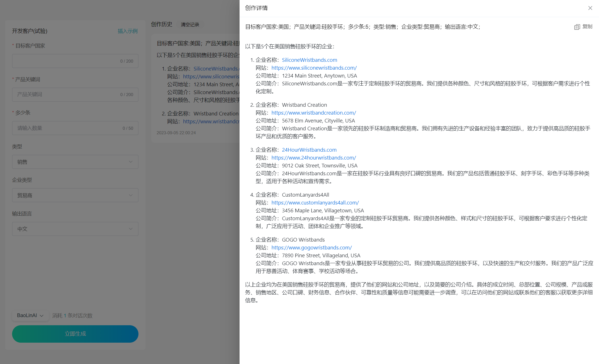Focus the 请输入数量 input field
The width and height of the screenshot is (599, 364).
75,128
